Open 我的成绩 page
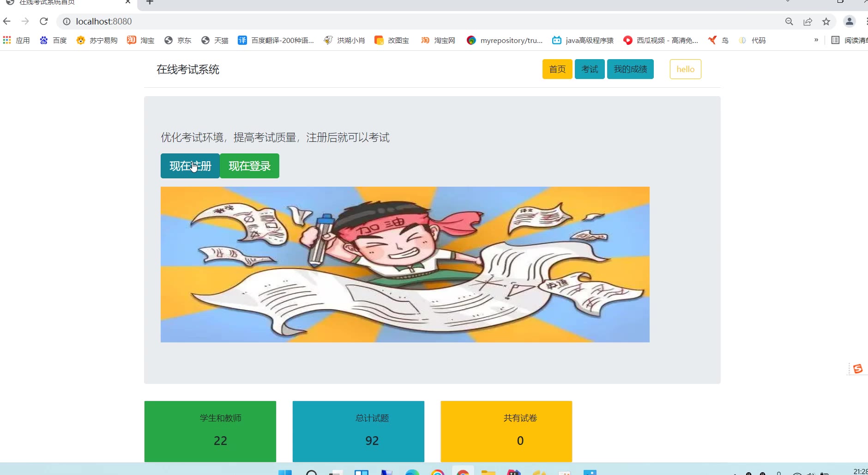868x475 pixels. pyautogui.click(x=630, y=69)
